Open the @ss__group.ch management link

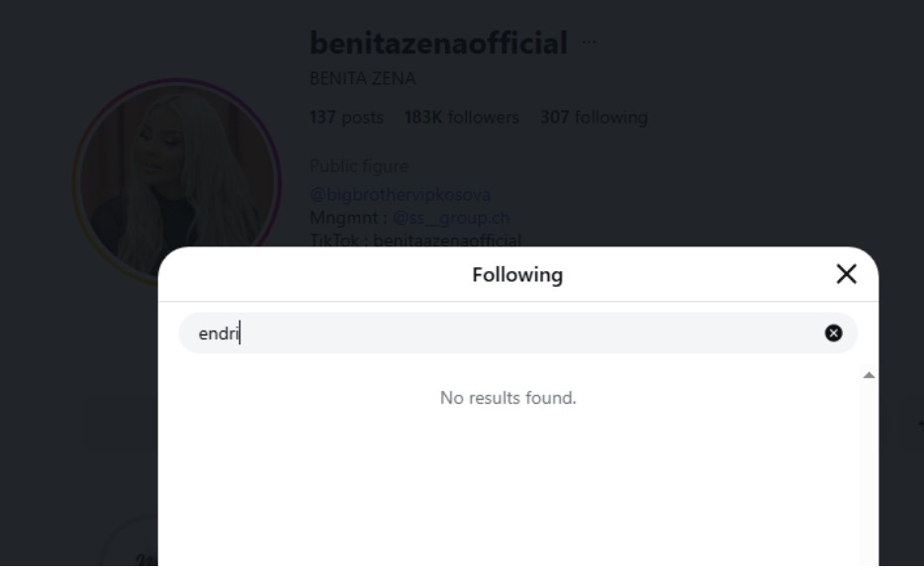point(451,218)
